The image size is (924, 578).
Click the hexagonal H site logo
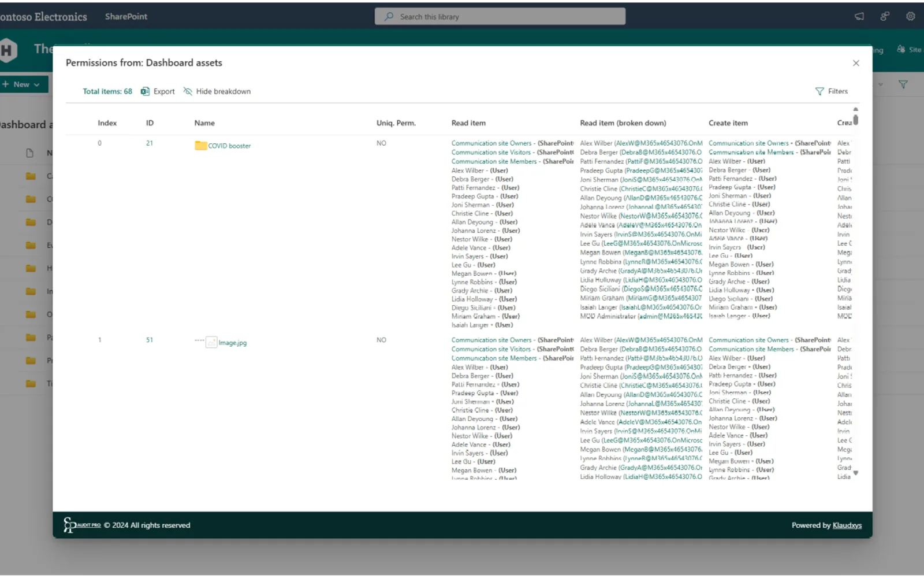coord(8,51)
